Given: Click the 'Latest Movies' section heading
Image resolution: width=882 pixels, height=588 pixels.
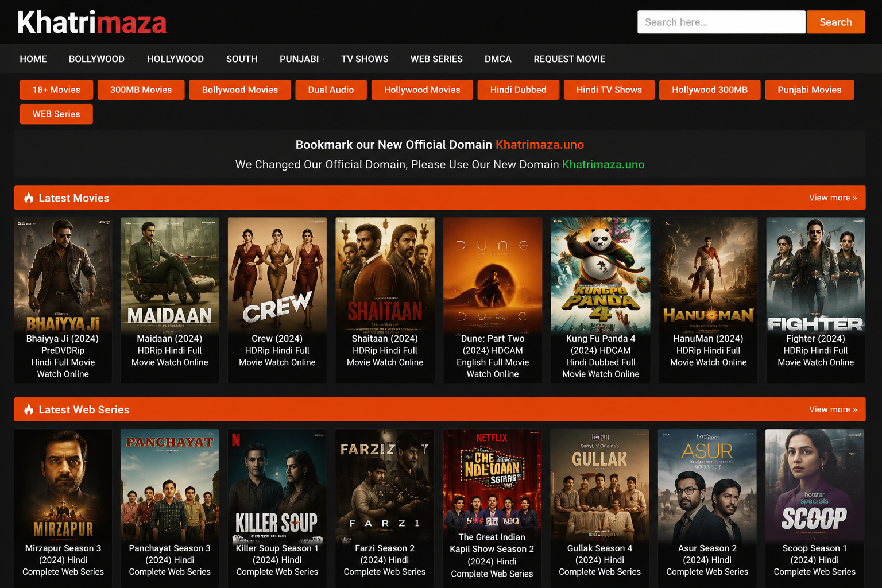Looking at the screenshot, I should pyautogui.click(x=74, y=198).
